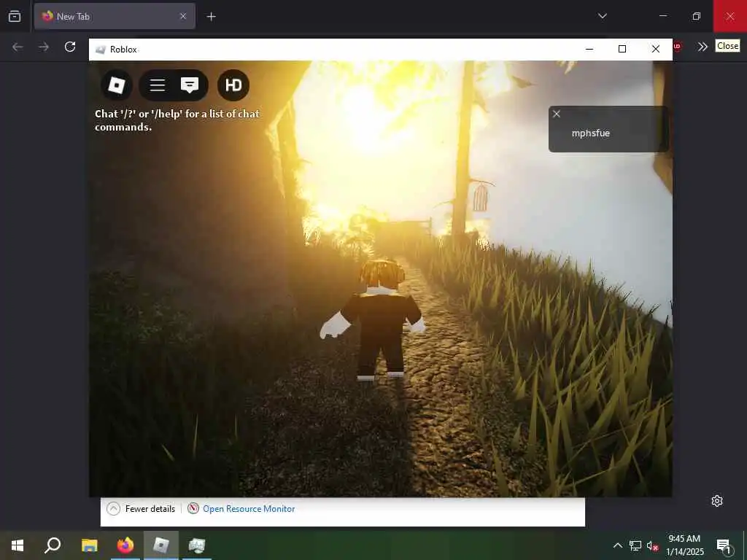Click the Roblox window title icon
Screen dimensions: 747x560
100,50
